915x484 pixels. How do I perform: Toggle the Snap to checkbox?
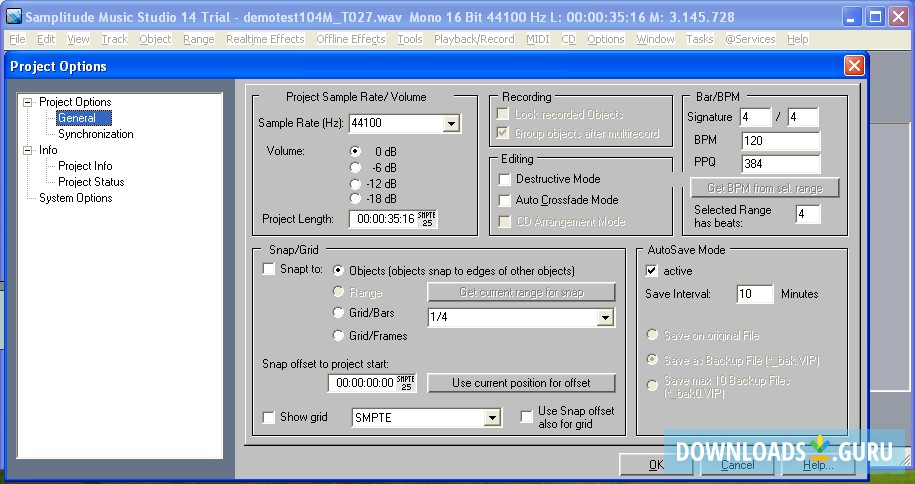(268, 269)
